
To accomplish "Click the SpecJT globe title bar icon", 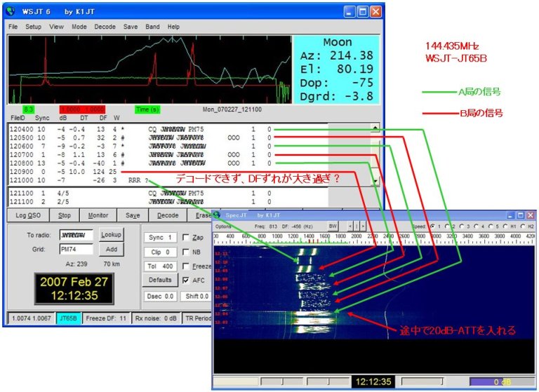I will (x=217, y=215).
